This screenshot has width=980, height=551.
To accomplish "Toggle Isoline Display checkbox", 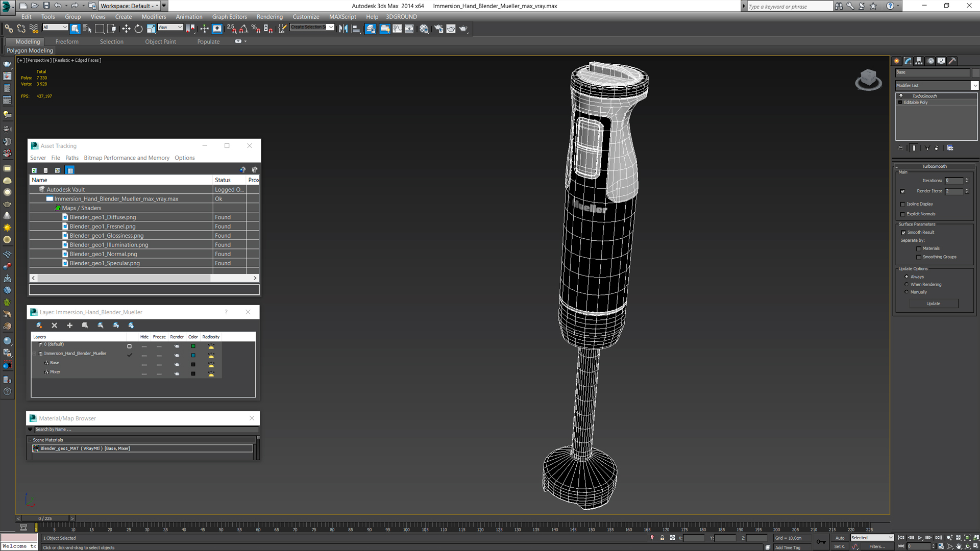I will 902,204.
